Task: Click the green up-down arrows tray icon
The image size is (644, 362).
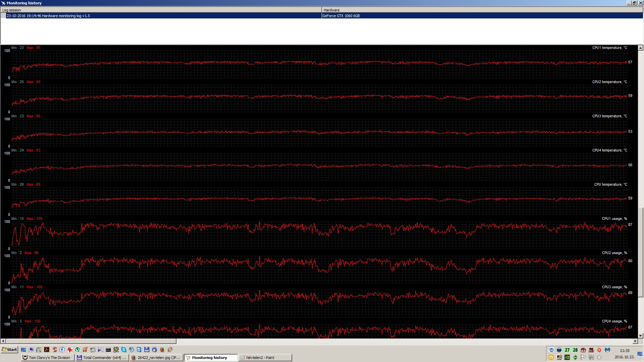Action: click(x=575, y=357)
